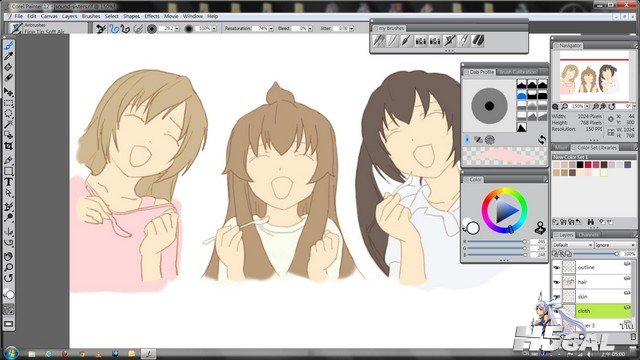This screenshot has width=640, height=360.
Task: Open the opacity 100% dropdown arrow
Action: 214,29
